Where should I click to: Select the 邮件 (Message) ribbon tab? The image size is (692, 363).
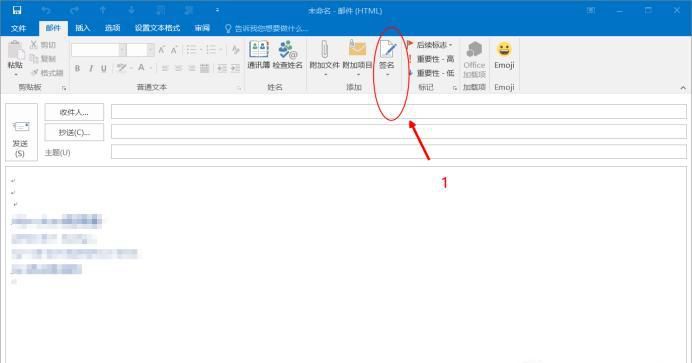point(53,28)
